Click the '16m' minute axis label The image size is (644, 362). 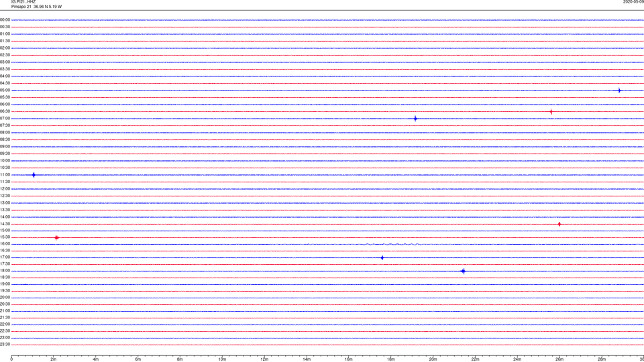349,359
